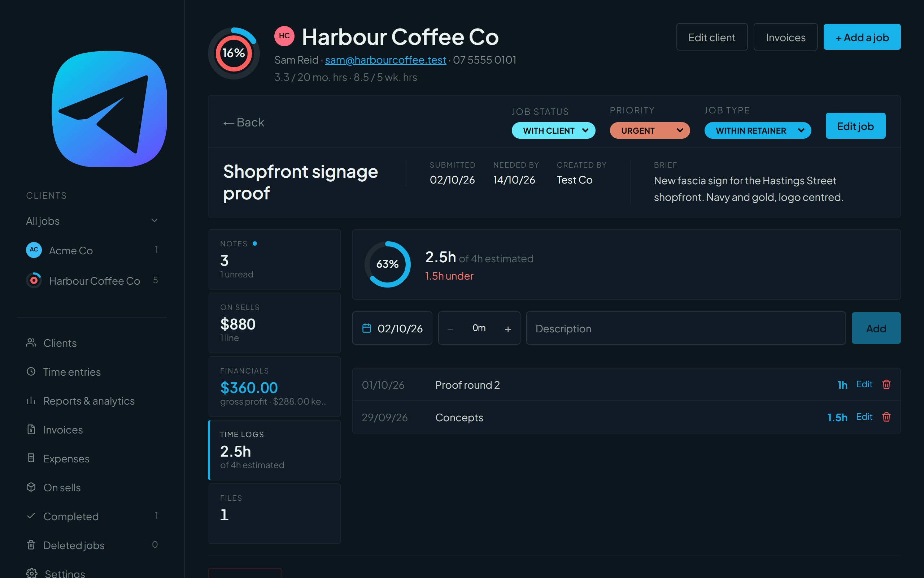Go Back to the job list

(244, 122)
